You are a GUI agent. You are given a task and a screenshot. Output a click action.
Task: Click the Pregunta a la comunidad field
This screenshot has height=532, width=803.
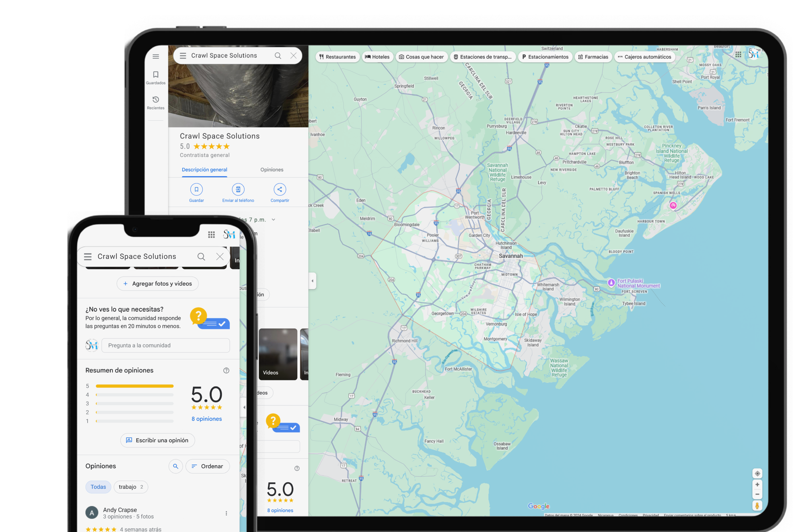click(x=165, y=345)
